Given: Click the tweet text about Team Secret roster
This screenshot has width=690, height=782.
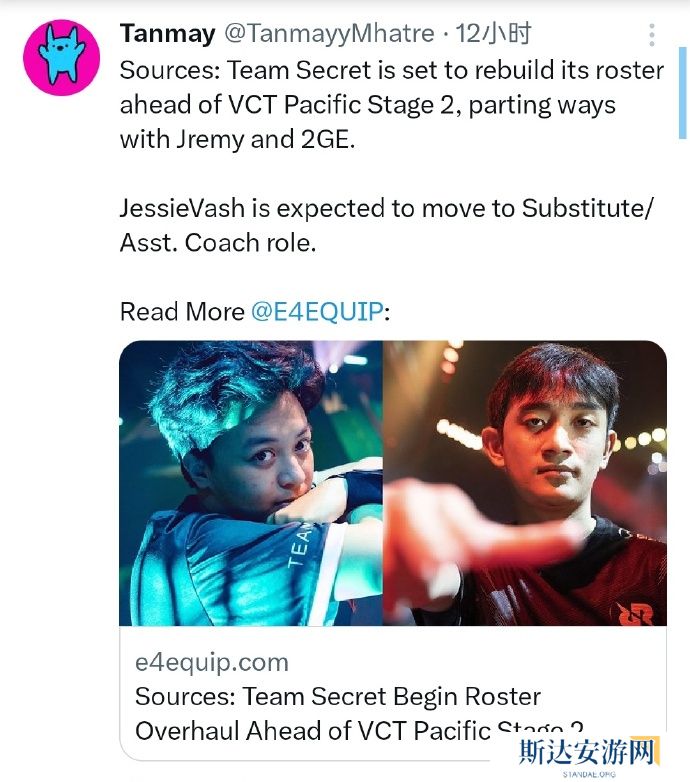Looking at the screenshot, I should 392,105.
